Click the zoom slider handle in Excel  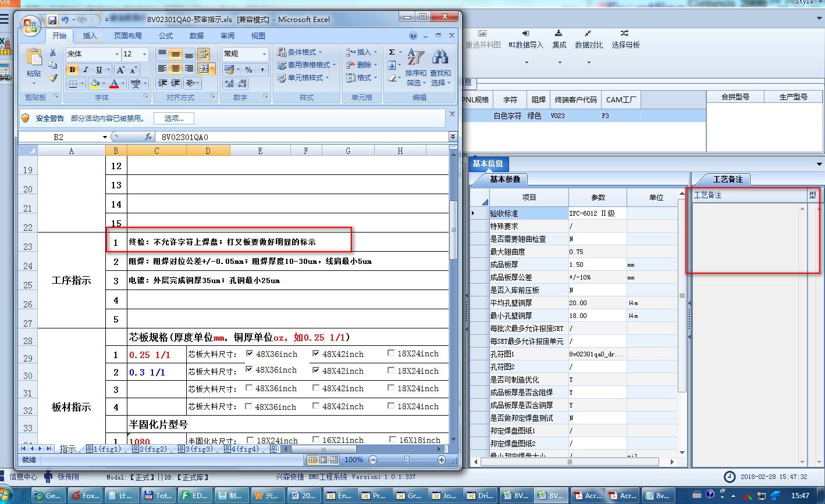407,460
